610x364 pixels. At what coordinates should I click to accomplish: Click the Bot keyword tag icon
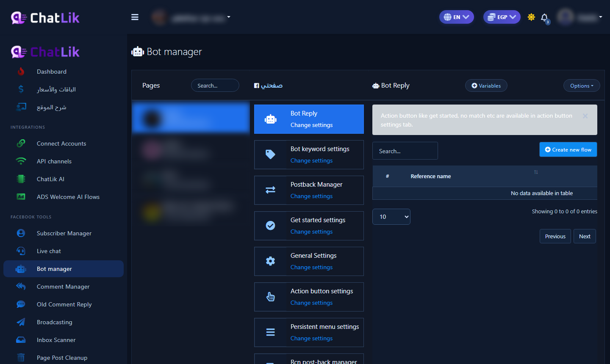click(x=270, y=154)
